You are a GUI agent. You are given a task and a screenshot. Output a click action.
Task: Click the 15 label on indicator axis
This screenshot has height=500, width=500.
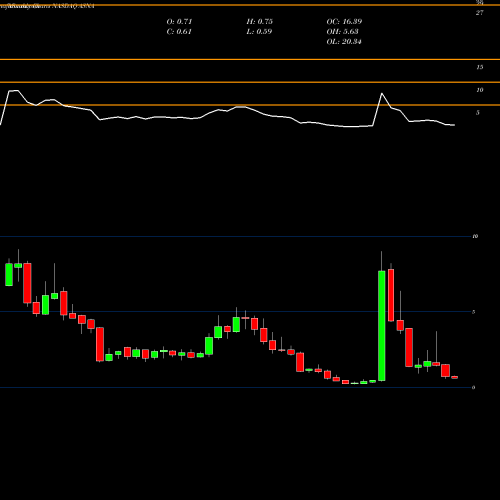click(x=479, y=67)
